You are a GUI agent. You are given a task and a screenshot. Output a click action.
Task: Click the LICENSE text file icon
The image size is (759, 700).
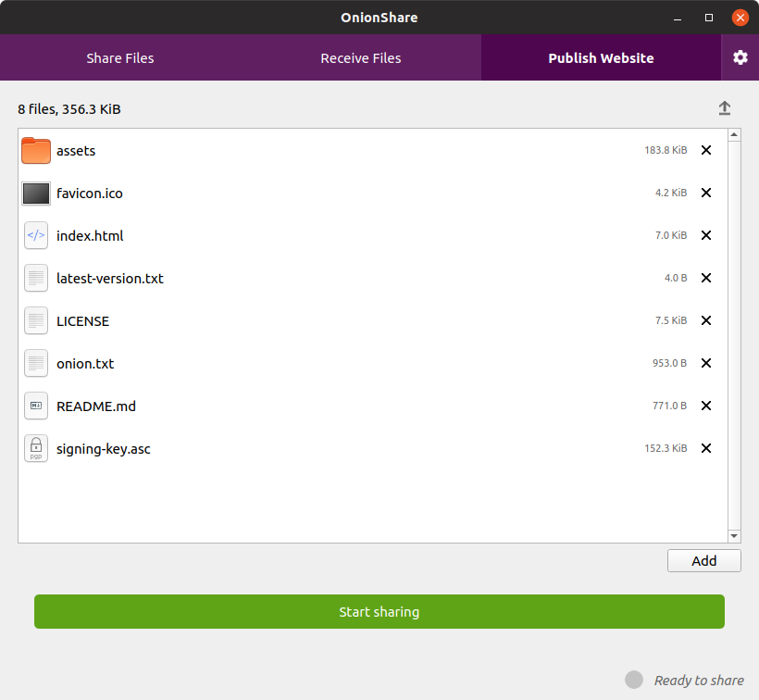[35, 320]
